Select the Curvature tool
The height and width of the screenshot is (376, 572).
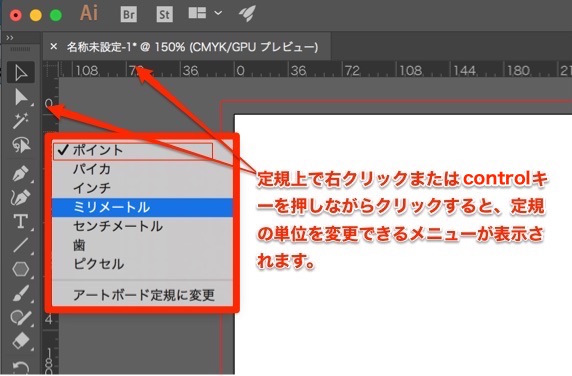21,197
